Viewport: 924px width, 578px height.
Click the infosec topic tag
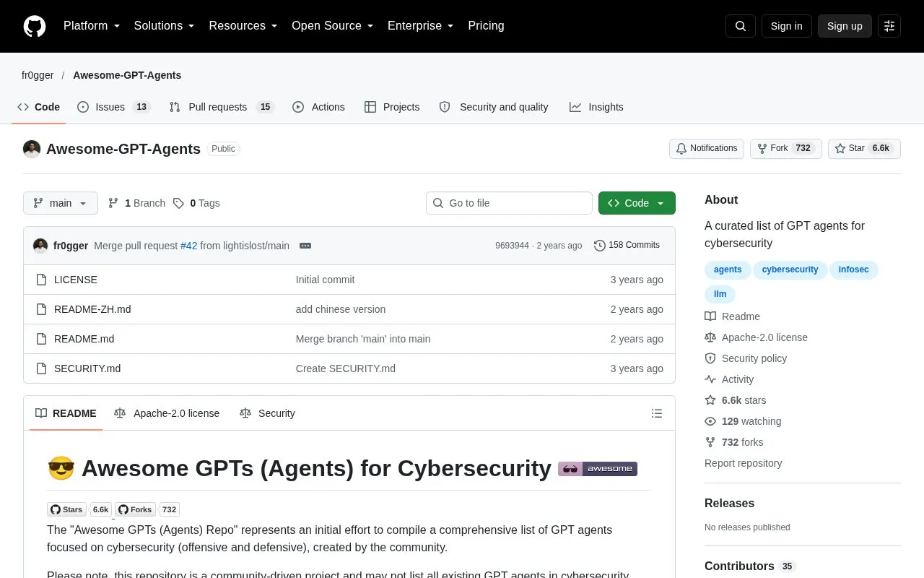[854, 269]
